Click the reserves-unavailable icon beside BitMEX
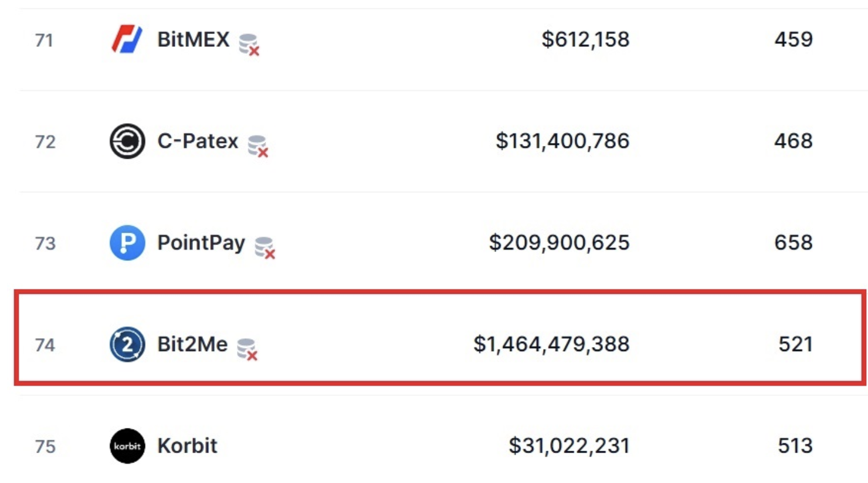Viewport: 868px width, 483px height. tap(249, 45)
